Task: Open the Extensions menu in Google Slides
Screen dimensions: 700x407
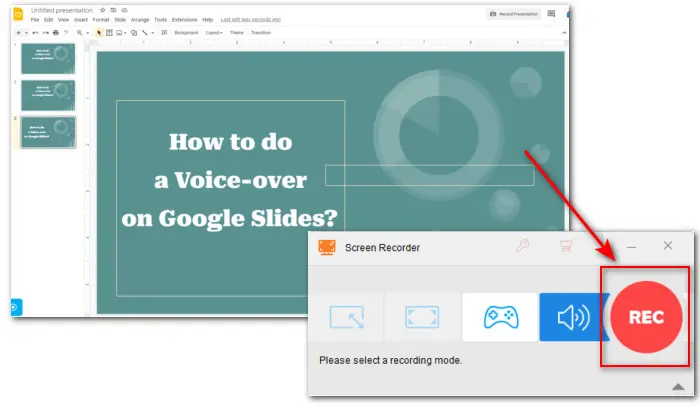Action: tap(184, 20)
